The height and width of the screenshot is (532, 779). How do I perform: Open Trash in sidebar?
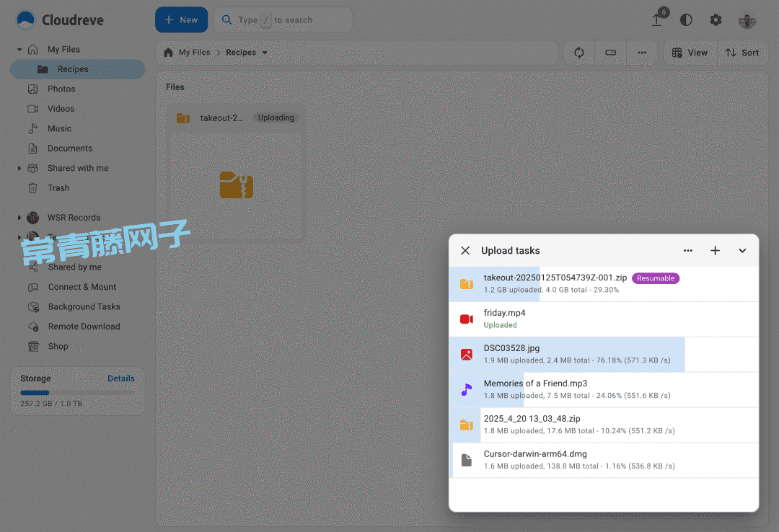(58, 188)
